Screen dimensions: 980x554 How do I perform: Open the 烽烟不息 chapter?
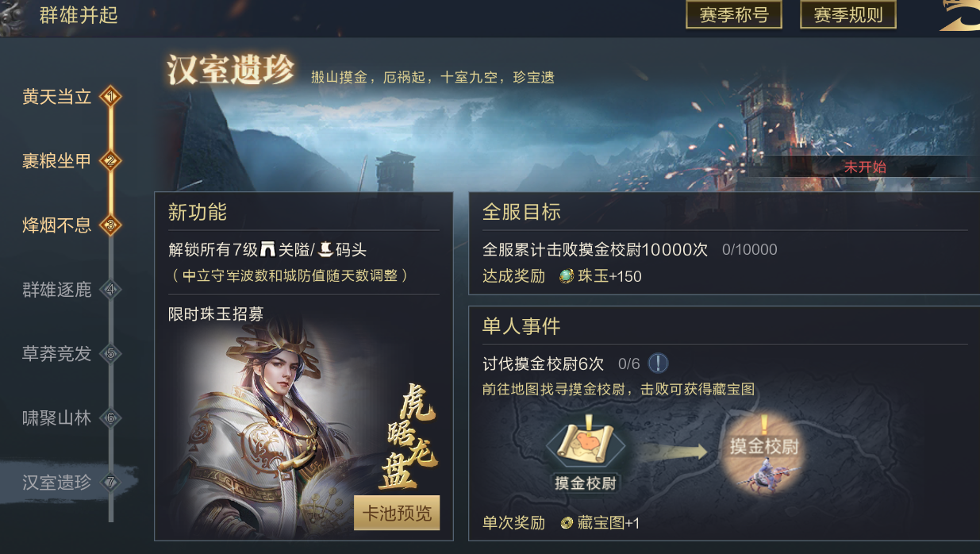coord(57,225)
